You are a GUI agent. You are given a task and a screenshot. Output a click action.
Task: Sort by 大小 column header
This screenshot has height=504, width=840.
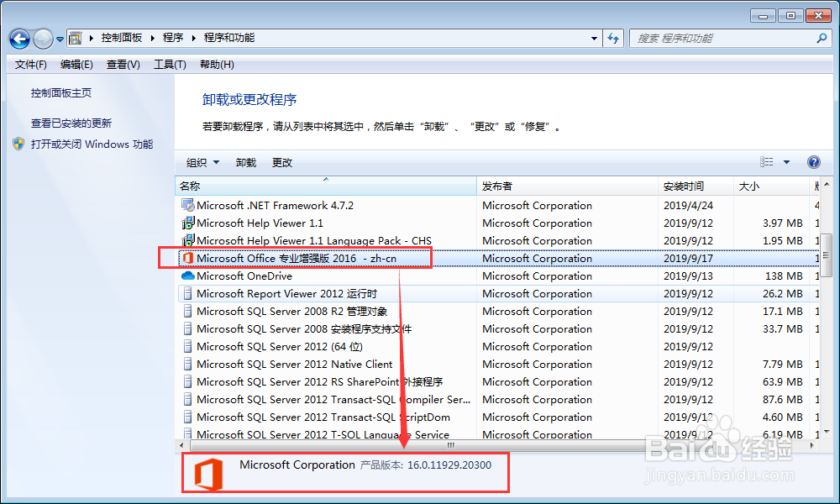(770, 186)
